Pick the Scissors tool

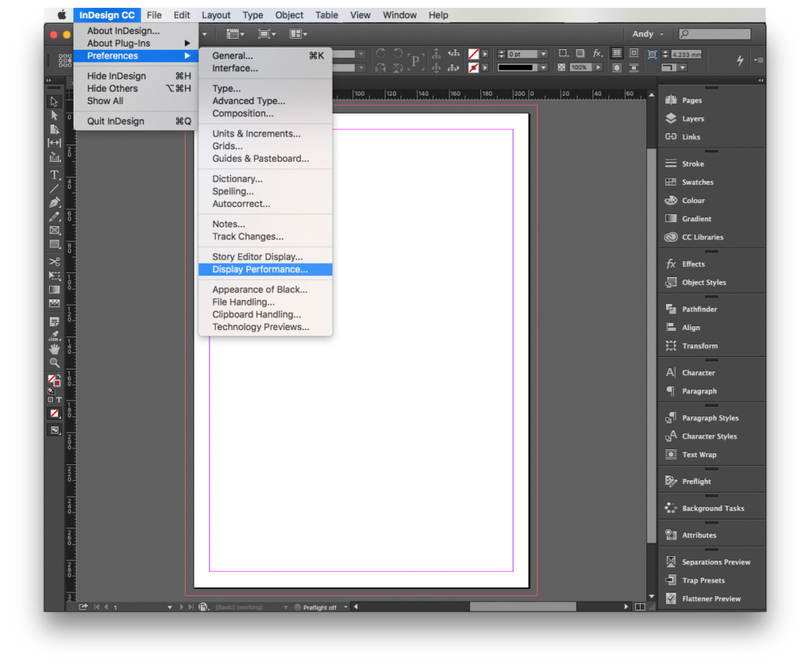[55, 261]
